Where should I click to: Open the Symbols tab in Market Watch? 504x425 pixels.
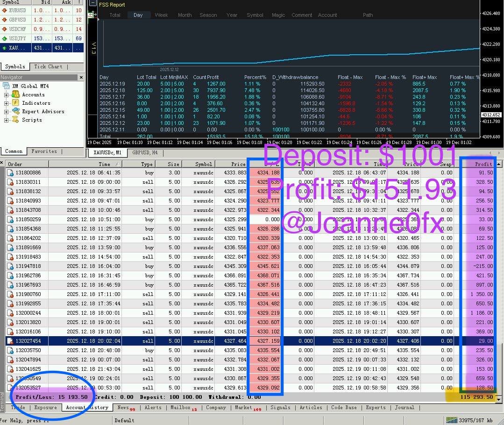click(x=15, y=66)
